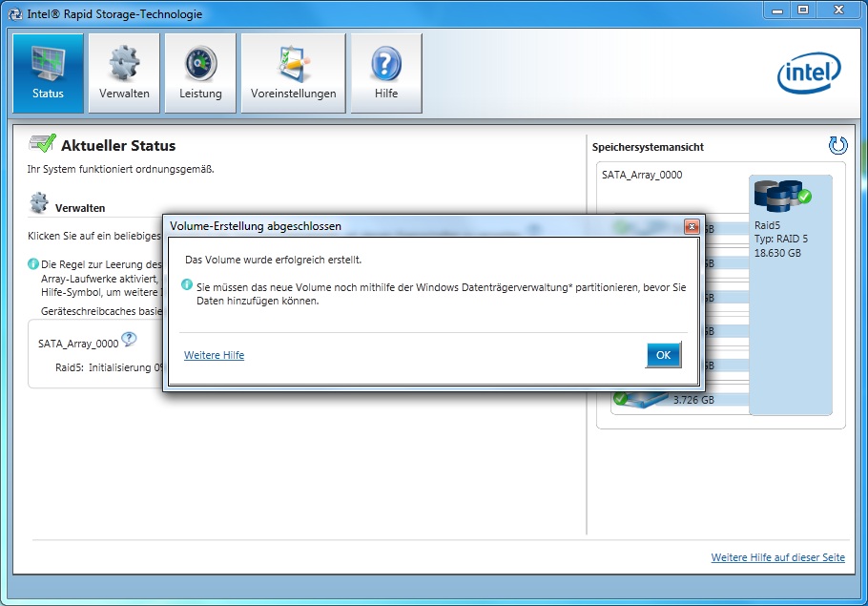868x606 pixels.
Task: Click Raid5 Initialisierung status text
Action: point(109,367)
